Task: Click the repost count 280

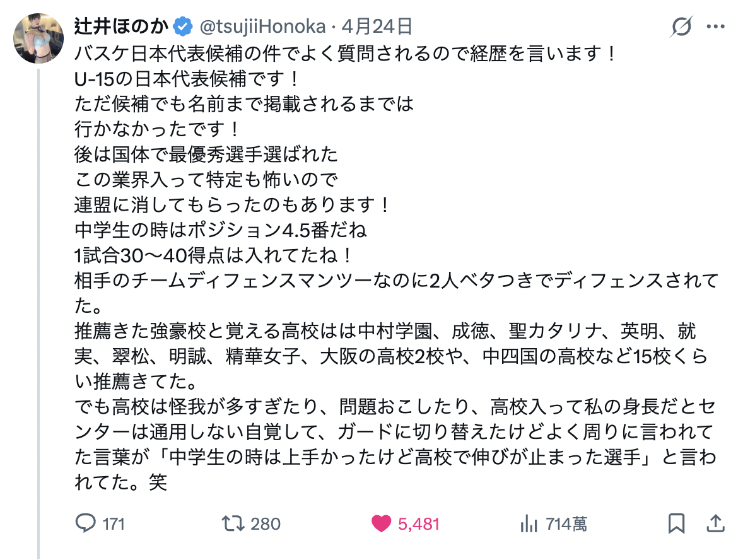Action: pos(265,524)
